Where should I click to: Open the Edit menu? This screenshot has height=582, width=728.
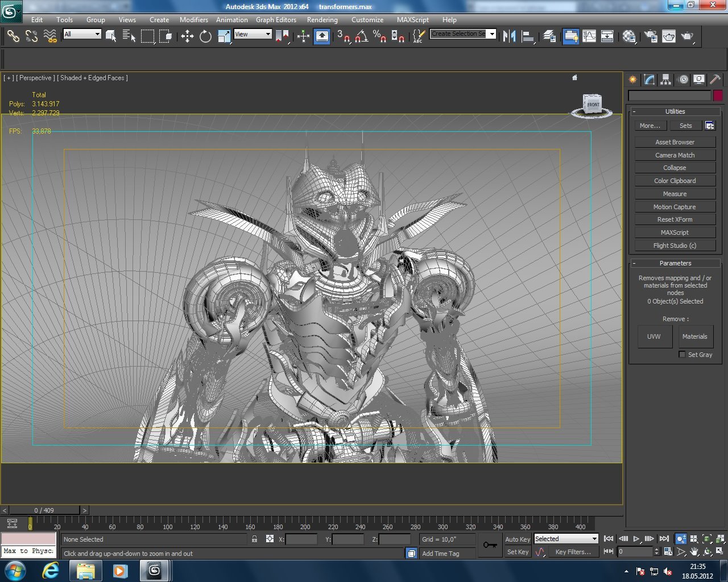[x=37, y=19]
